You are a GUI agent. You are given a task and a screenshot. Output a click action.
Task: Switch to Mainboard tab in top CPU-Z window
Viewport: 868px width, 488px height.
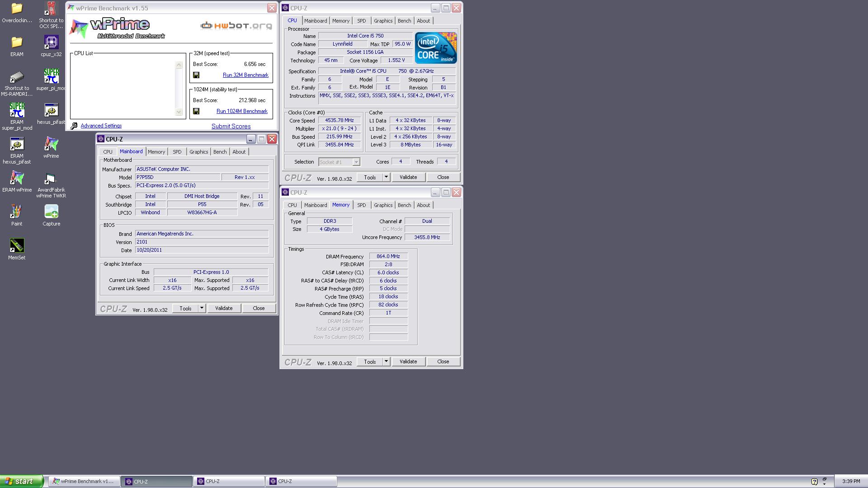[316, 21]
